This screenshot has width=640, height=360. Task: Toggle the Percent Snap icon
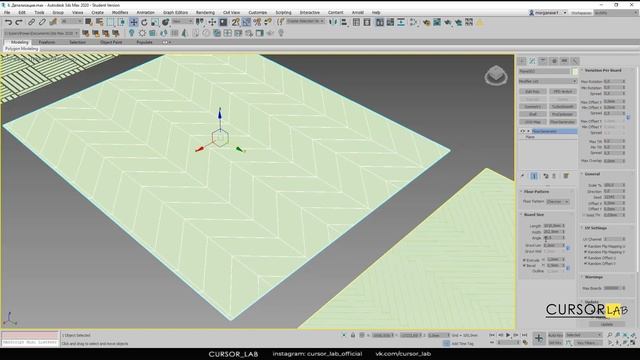pyautogui.click(x=257, y=22)
